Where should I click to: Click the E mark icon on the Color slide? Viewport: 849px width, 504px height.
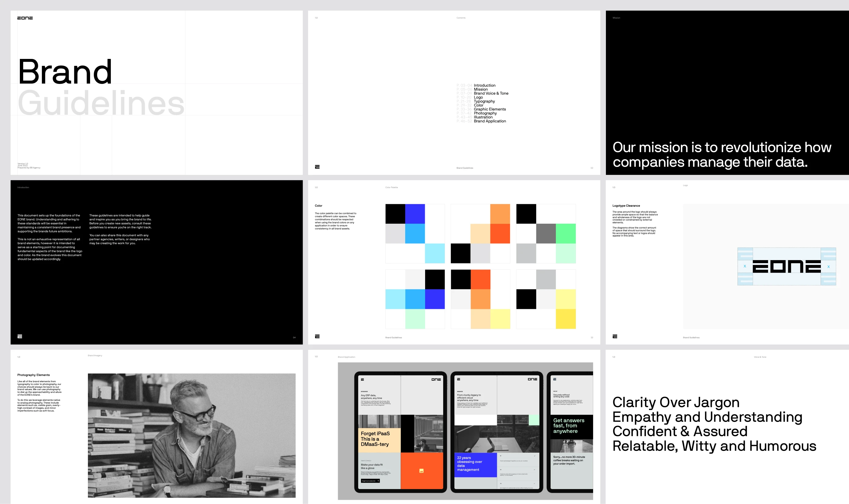[x=317, y=336]
